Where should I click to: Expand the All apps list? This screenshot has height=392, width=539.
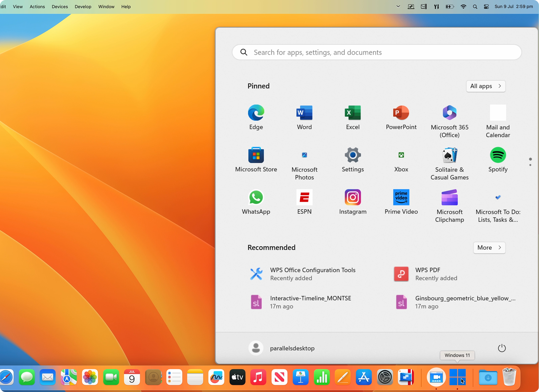tap(485, 86)
